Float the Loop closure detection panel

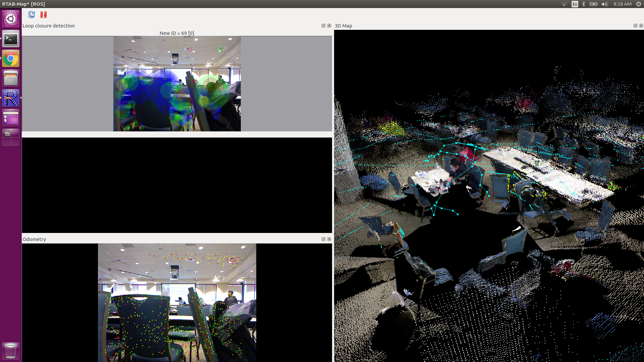[323, 26]
